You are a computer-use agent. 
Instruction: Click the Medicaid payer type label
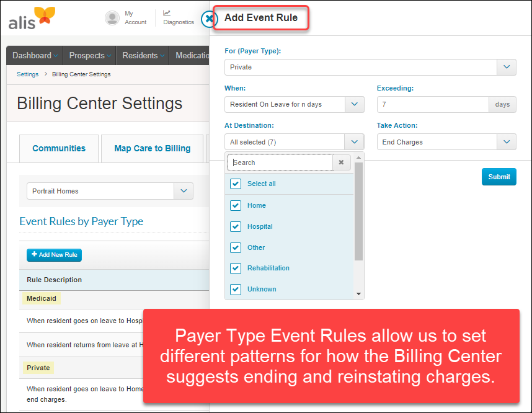pyautogui.click(x=42, y=298)
